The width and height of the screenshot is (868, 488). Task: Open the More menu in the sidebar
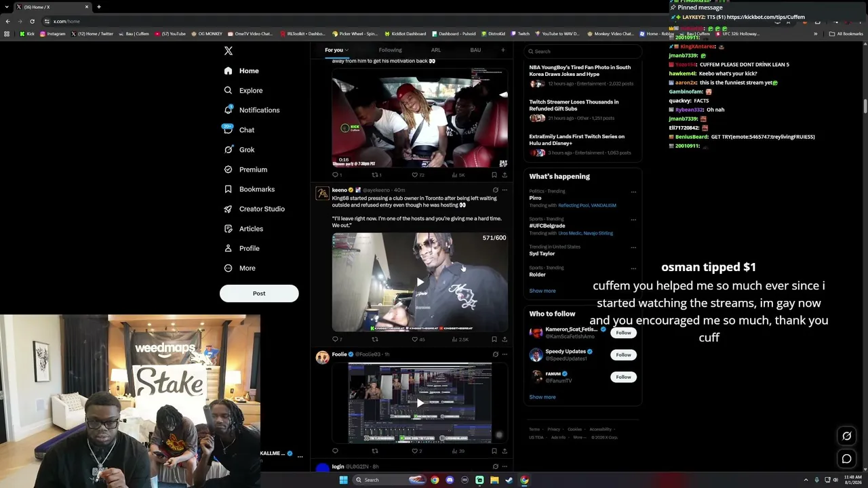click(x=239, y=268)
